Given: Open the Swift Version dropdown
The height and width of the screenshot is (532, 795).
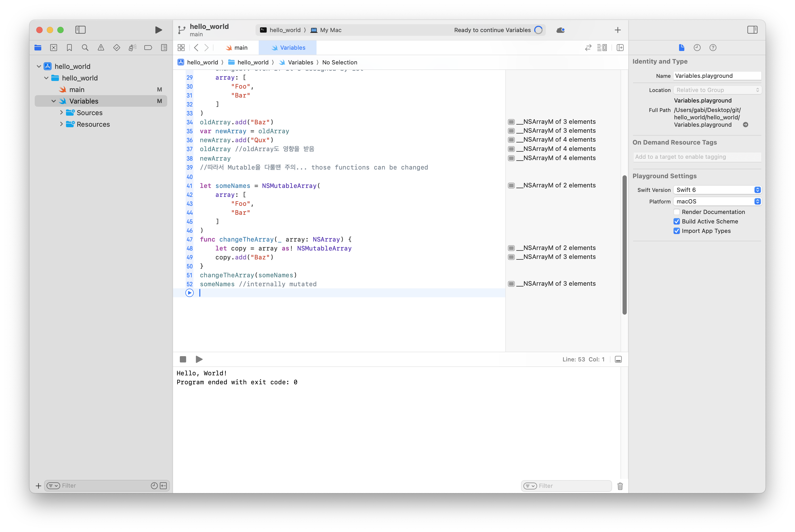Looking at the screenshot, I should pos(717,190).
